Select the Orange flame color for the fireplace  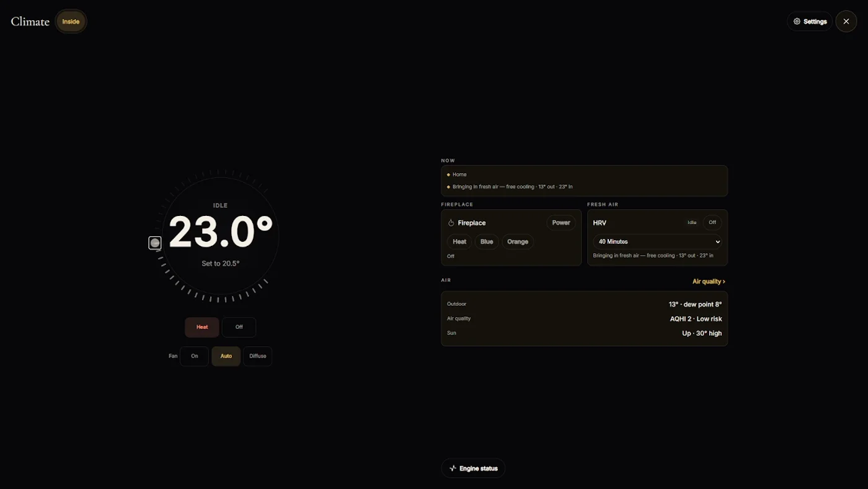[x=518, y=241]
